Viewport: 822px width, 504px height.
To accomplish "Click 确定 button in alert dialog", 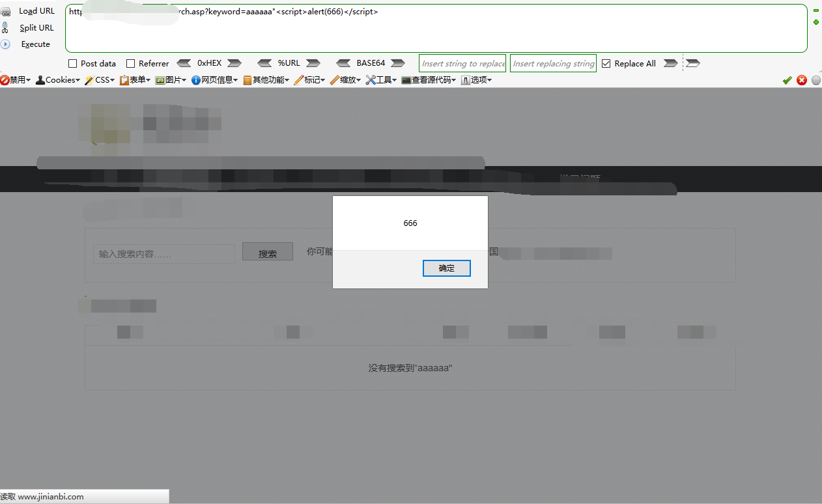I will 447,268.
